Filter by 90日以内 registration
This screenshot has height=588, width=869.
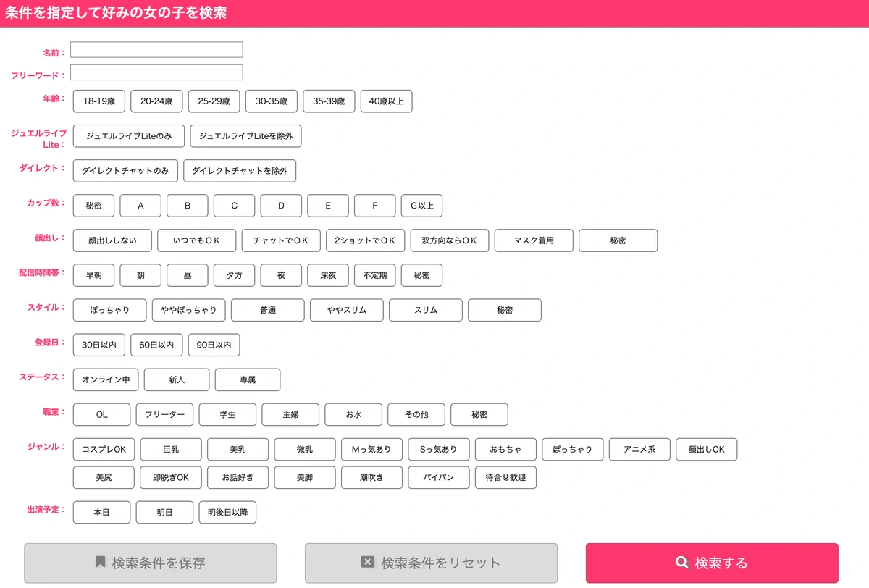click(x=214, y=345)
